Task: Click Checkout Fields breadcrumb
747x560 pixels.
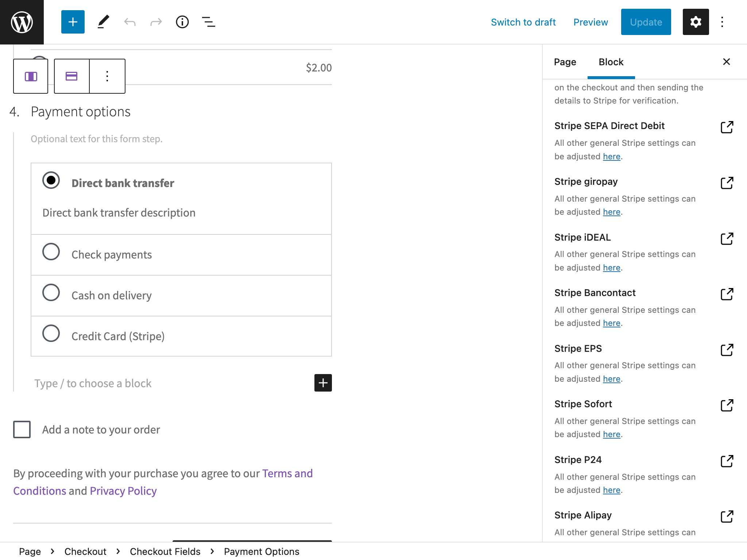Action: pyautogui.click(x=165, y=551)
